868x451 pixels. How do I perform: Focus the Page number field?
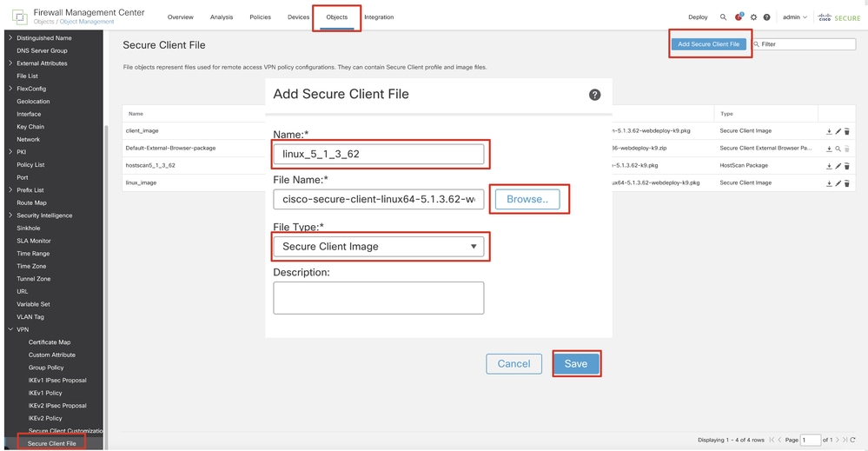(811, 440)
